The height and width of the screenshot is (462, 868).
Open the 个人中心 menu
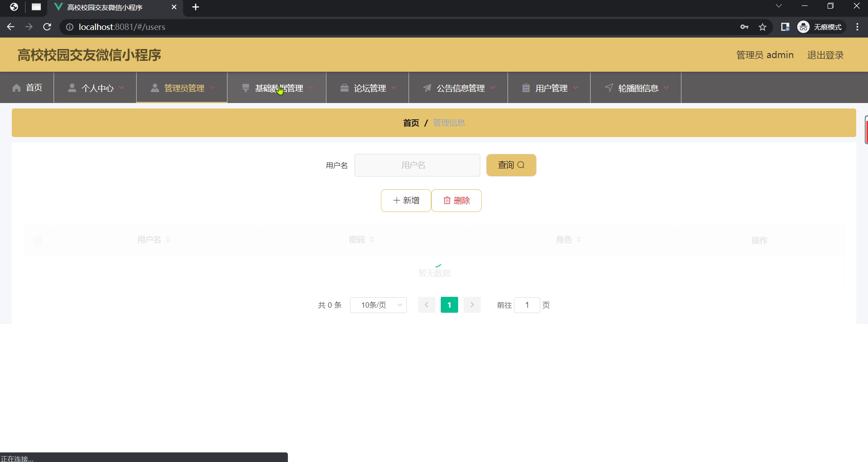(x=95, y=88)
